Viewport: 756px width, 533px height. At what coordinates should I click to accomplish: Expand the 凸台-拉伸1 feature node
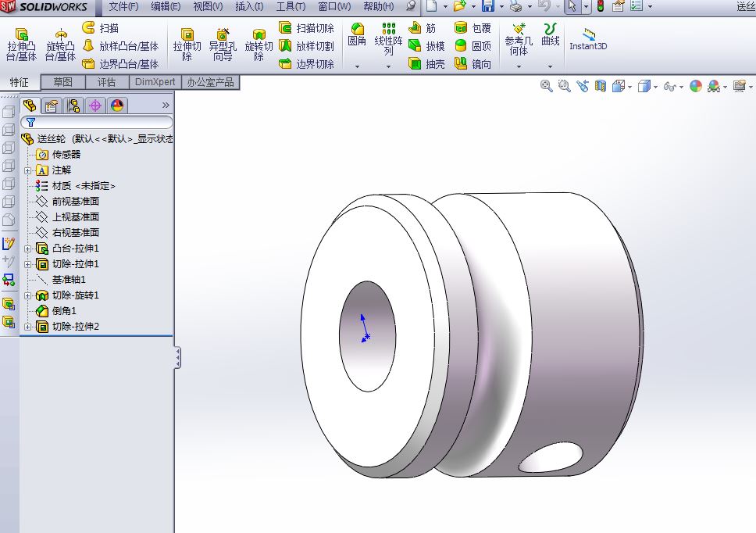pos(27,249)
